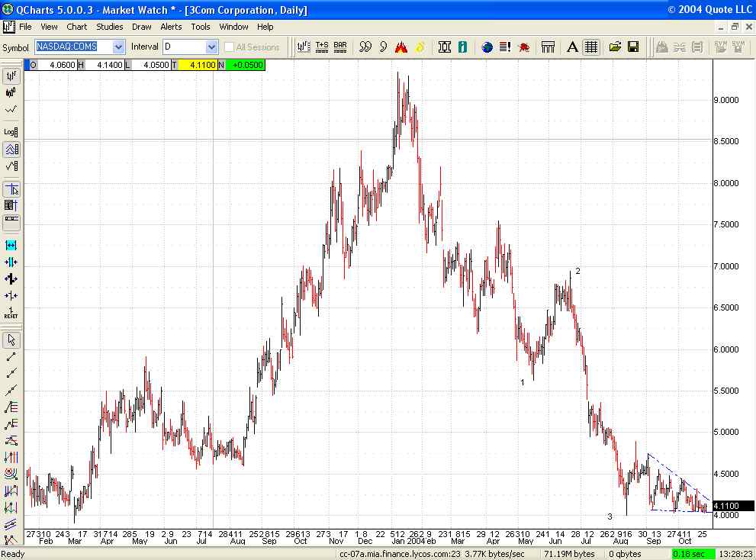Toggle the chart grid lines button

tap(590, 47)
